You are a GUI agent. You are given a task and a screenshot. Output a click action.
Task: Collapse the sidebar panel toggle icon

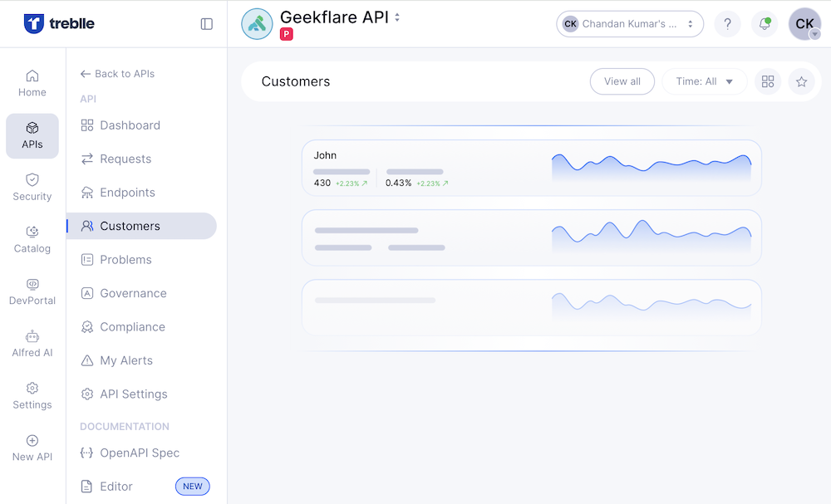pos(207,24)
